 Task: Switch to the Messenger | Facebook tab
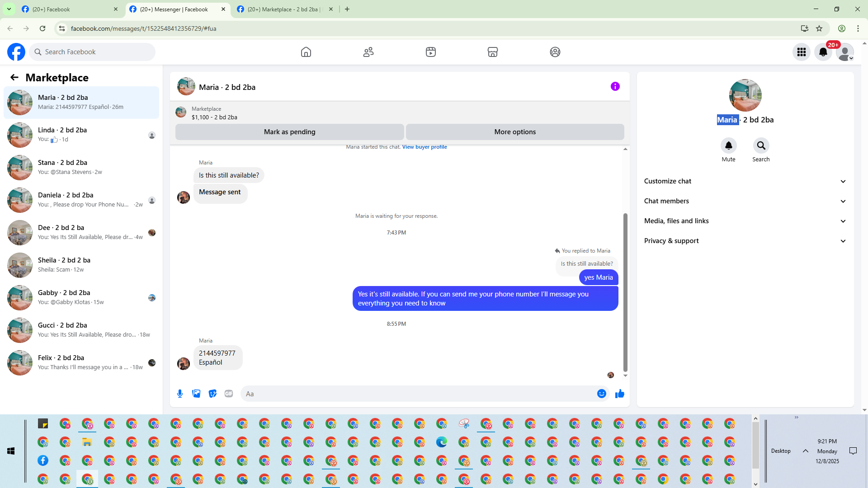click(178, 9)
